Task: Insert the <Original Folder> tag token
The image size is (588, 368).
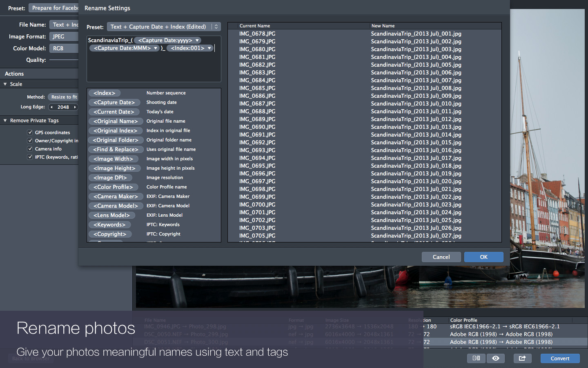Action: point(116,140)
